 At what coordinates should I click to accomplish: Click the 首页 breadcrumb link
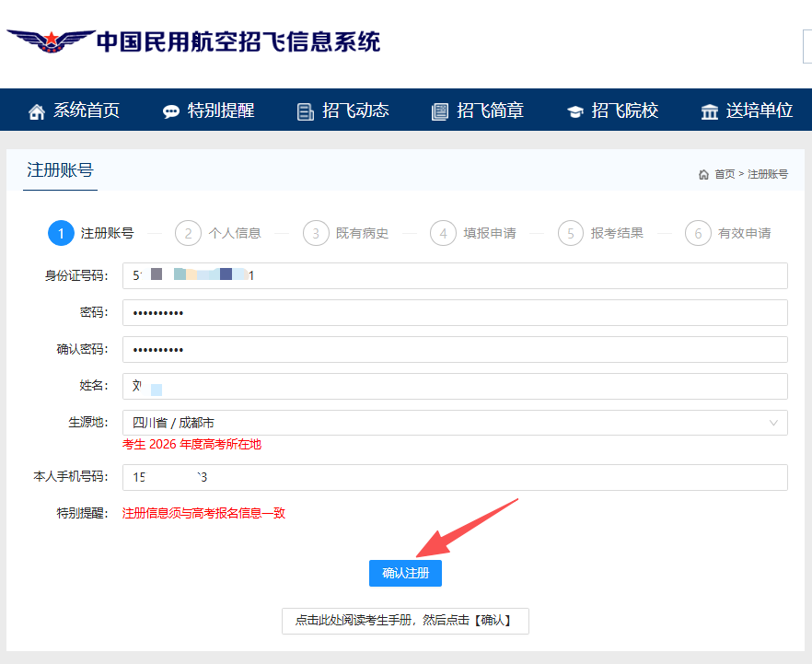click(725, 174)
